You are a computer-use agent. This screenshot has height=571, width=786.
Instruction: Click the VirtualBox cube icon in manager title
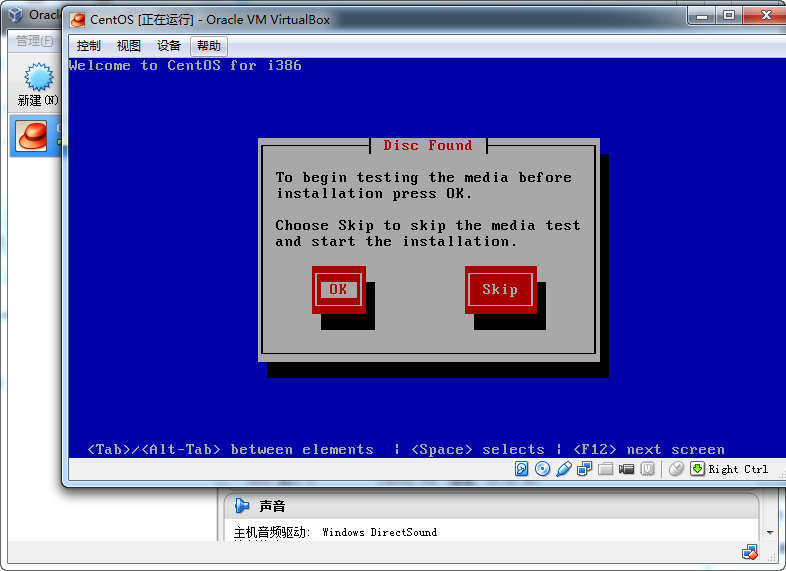tap(16, 15)
